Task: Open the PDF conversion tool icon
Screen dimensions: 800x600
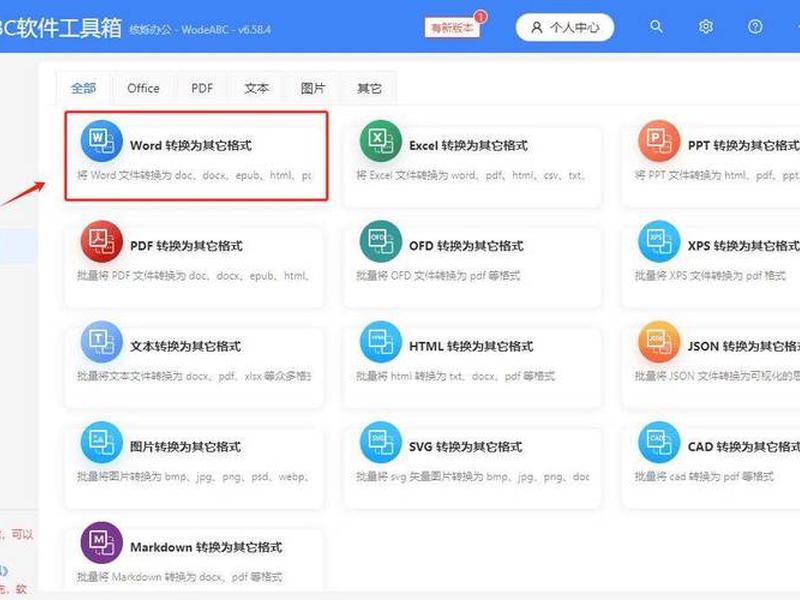Action: [102, 241]
